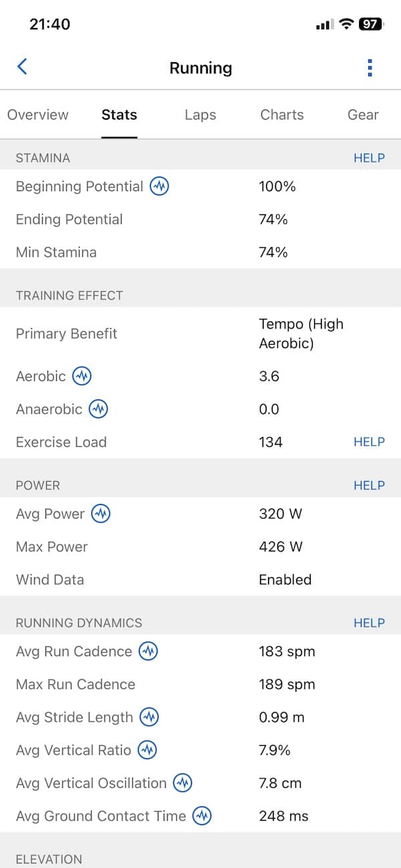Tap the battery indicator in status bar
This screenshot has width=401, height=868.
(370, 24)
